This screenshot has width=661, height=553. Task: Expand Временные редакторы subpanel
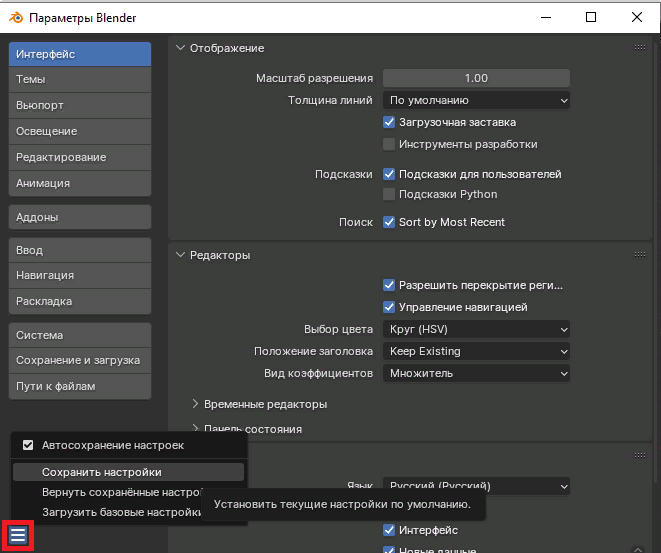point(195,404)
